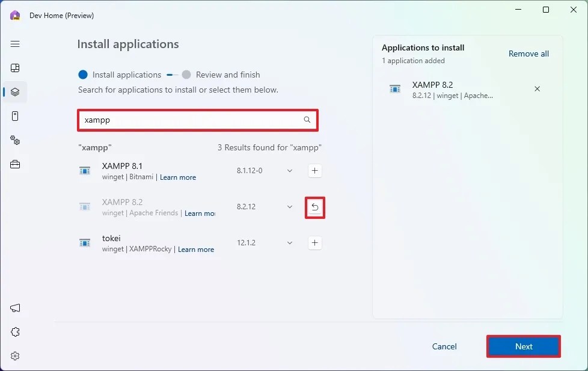Select the Machine configuration sidebar icon

coord(15,92)
